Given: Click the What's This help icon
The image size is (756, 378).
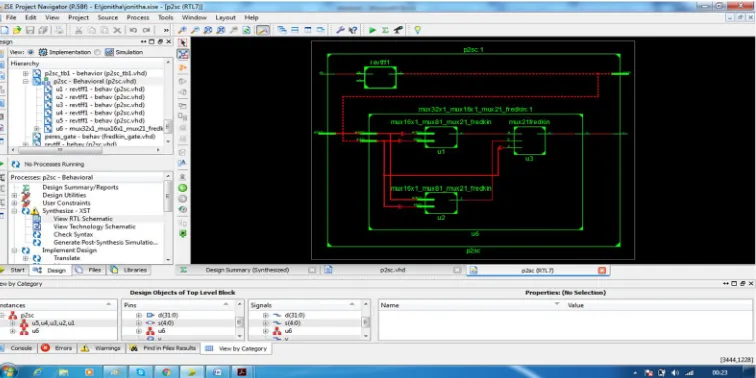Looking at the screenshot, I should point(353,30).
